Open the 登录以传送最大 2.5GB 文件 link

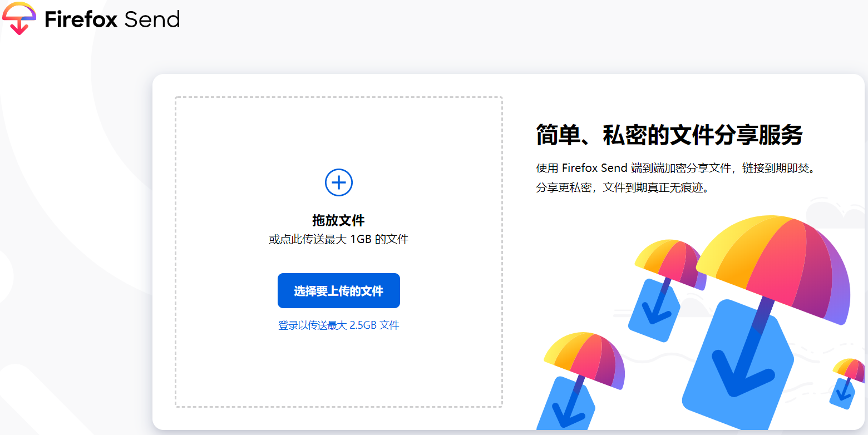tap(339, 325)
